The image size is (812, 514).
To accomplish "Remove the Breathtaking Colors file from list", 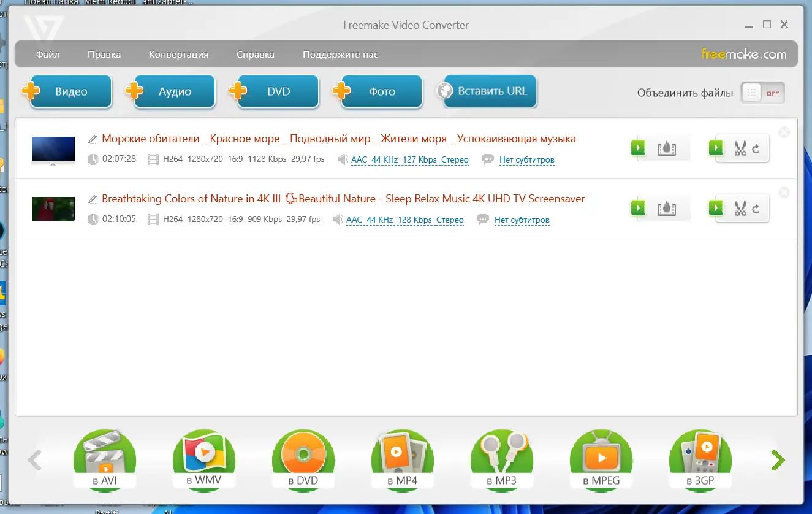I will 784,193.
